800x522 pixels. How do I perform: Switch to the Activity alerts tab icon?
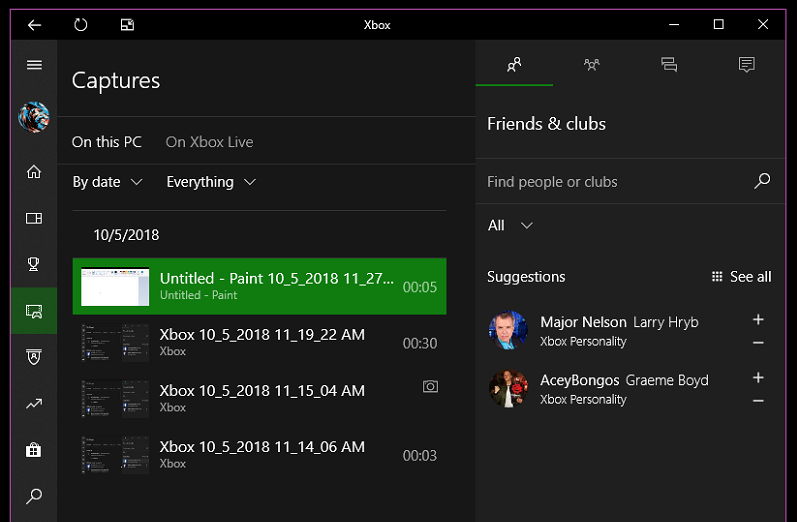(x=746, y=64)
